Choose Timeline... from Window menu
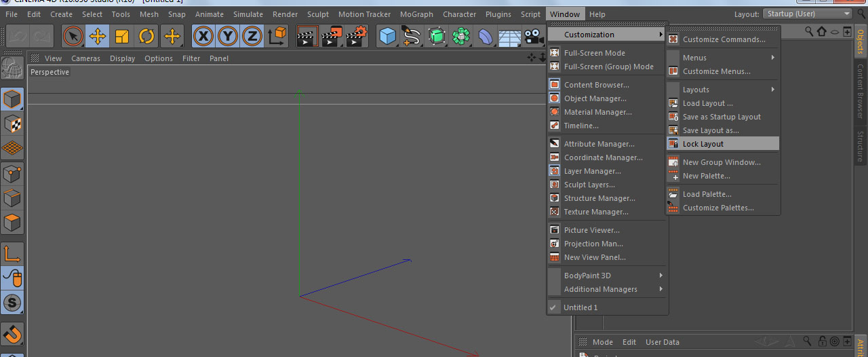Screen dimensions: 868x357 (x=607, y=126)
